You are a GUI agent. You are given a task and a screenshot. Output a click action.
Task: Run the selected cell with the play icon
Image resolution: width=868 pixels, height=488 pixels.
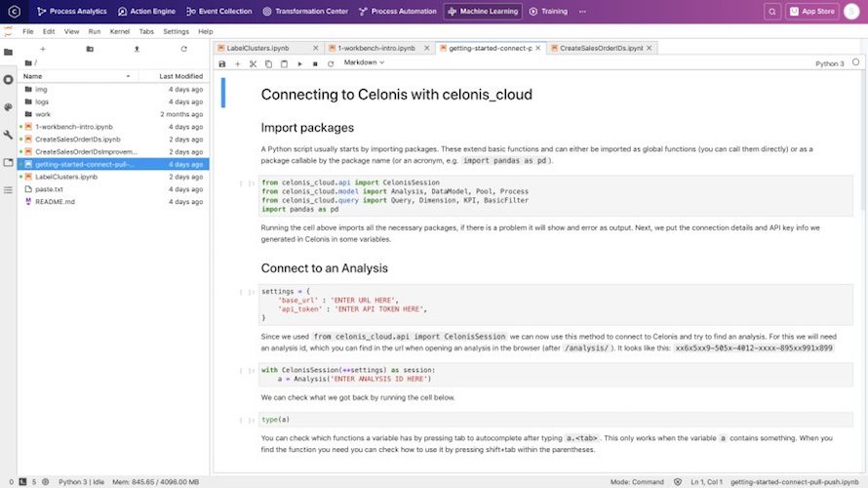pyautogui.click(x=299, y=63)
